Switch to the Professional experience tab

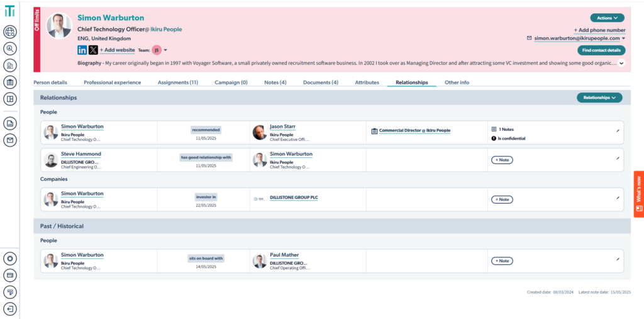112,82
